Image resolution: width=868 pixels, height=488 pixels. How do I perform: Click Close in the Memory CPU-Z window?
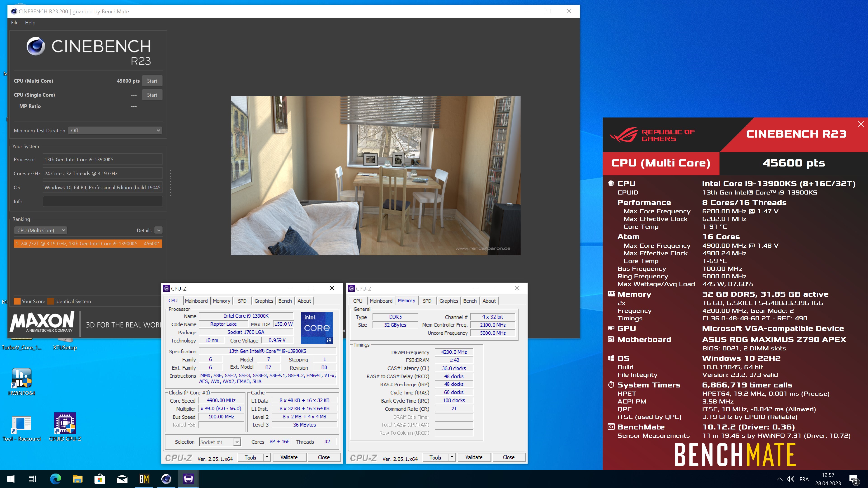click(508, 457)
